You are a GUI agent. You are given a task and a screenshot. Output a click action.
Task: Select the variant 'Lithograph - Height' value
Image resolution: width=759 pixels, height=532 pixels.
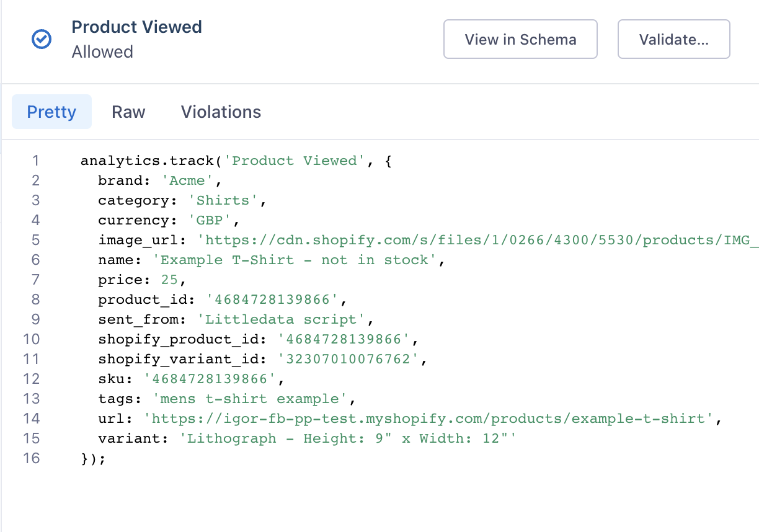pos(347,438)
